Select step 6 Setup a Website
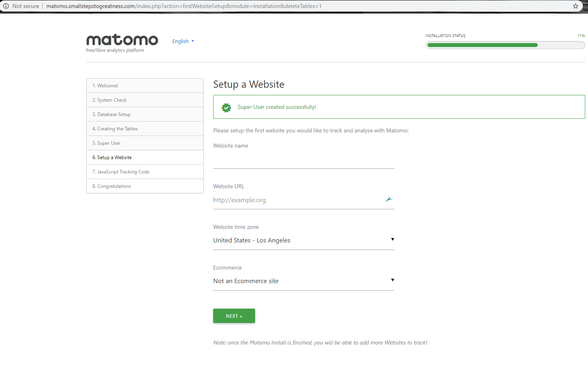Screen dimensions: 588x372 (145, 157)
